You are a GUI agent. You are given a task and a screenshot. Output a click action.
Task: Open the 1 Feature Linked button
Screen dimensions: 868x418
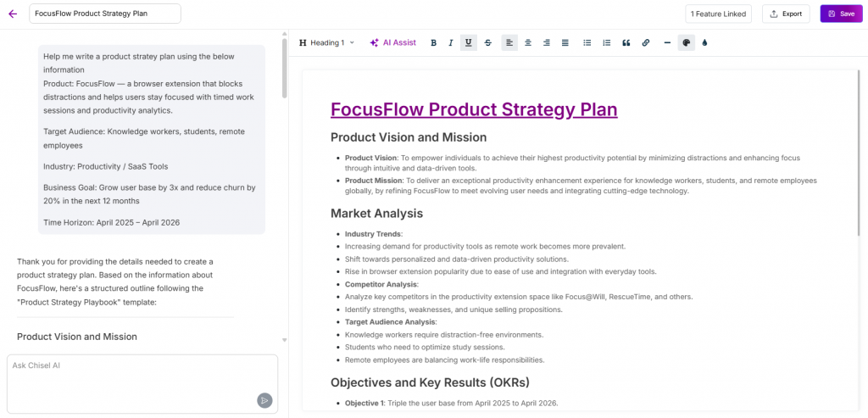point(718,14)
